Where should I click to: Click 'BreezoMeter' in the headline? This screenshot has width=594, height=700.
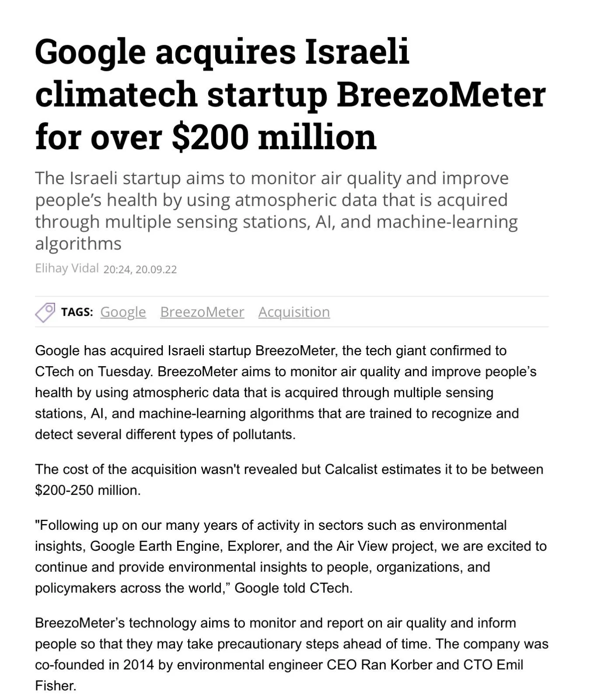tap(441, 94)
